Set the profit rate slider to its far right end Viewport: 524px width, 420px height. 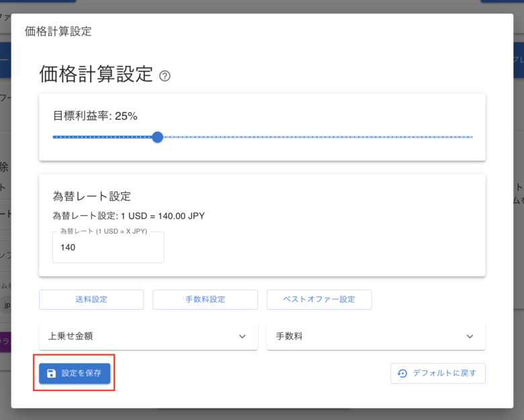pos(472,137)
